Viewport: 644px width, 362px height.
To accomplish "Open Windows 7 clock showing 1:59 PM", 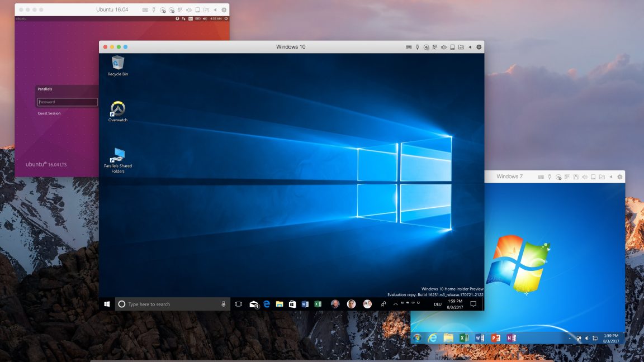I will 611,338.
